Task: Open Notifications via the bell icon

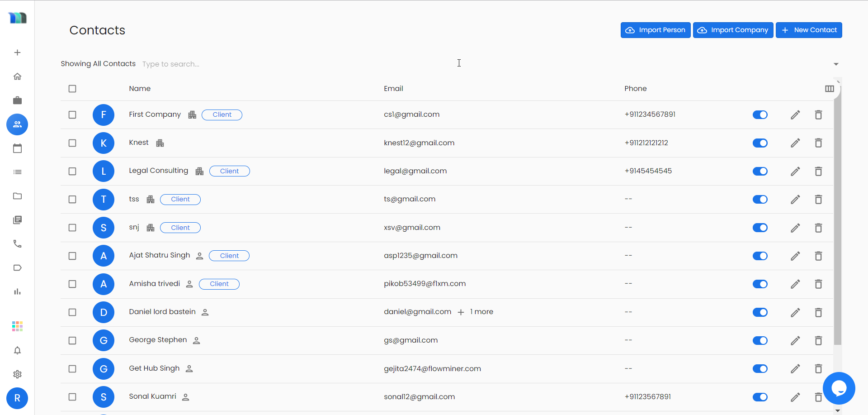Action: coord(17,350)
